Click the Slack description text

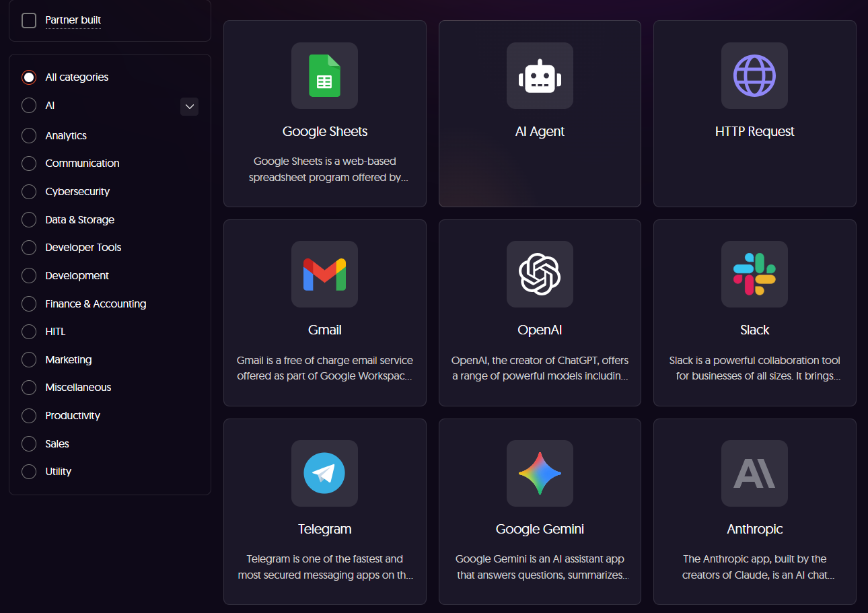tap(755, 368)
